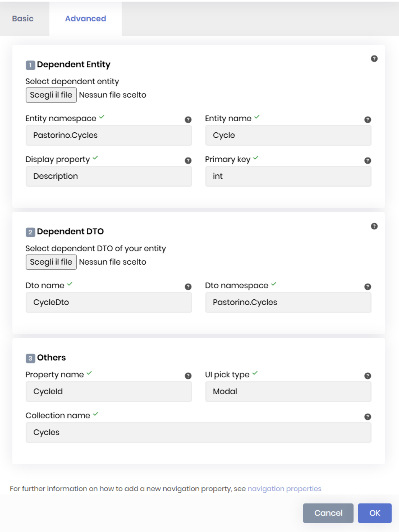Click help icon for Property name
Image resolution: width=399 pixels, height=532 pixels.
pyautogui.click(x=188, y=376)
